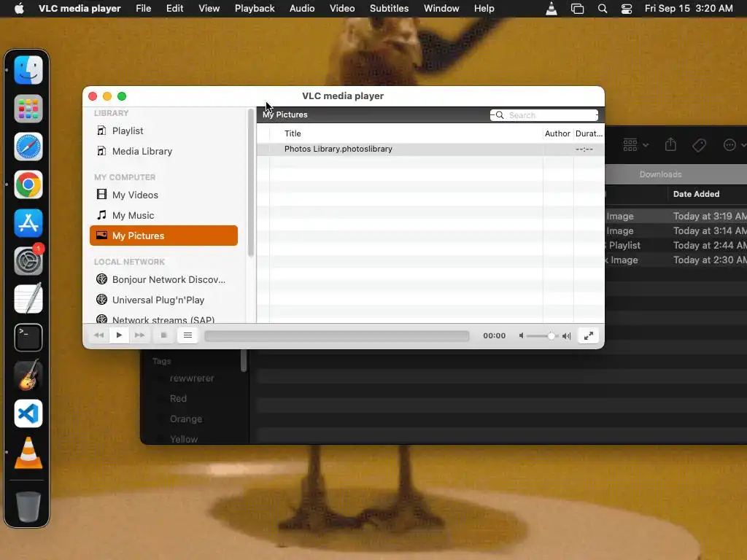Click the sidebar vertical scrollbar

[251, 183]
